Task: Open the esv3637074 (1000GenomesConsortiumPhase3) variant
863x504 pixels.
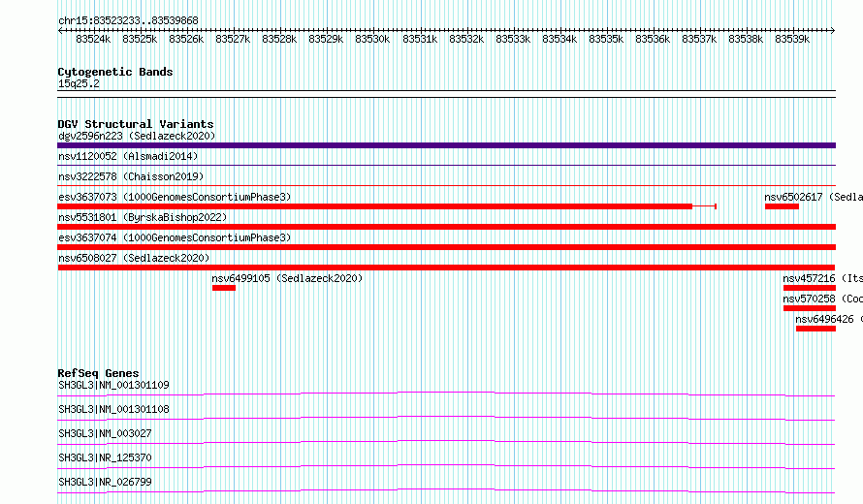Action: 175,237
